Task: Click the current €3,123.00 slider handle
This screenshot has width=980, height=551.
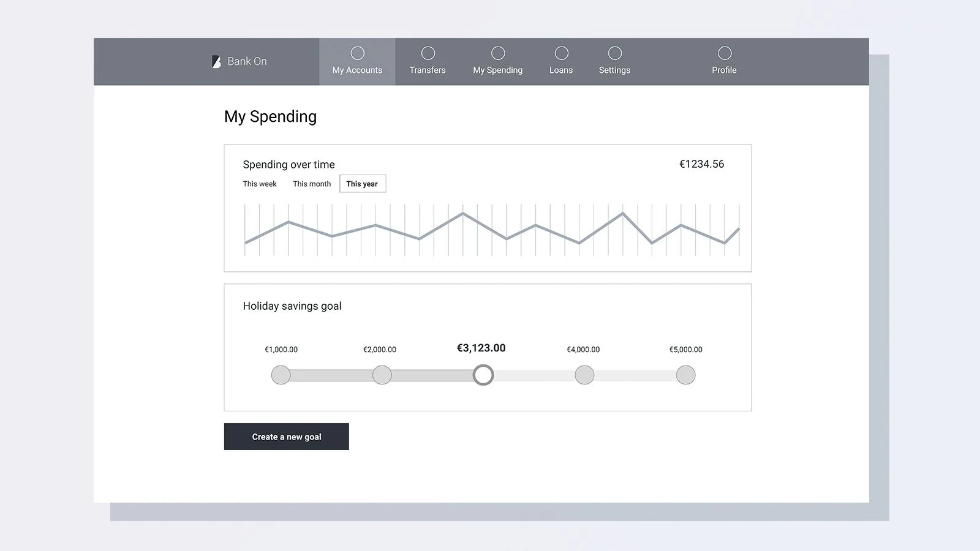Action: coord(483,375)
